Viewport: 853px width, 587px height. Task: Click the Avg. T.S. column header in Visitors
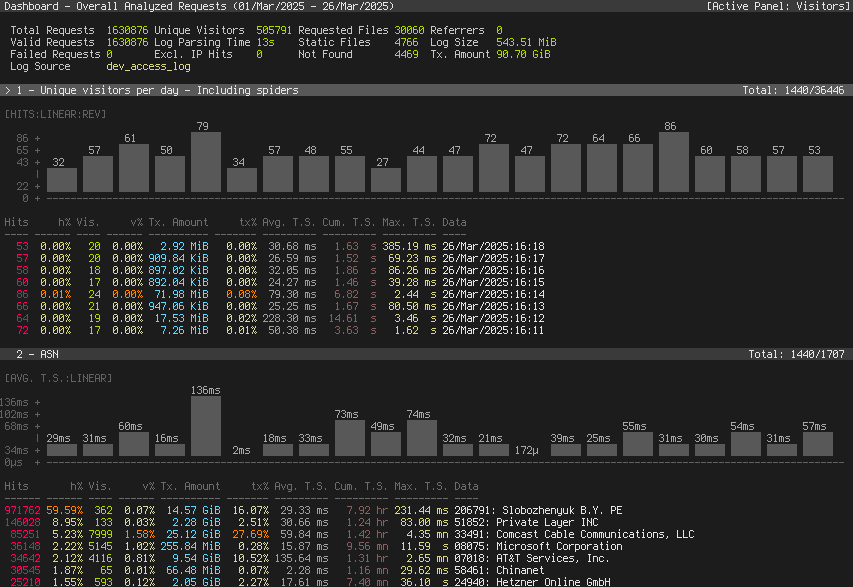297,222
